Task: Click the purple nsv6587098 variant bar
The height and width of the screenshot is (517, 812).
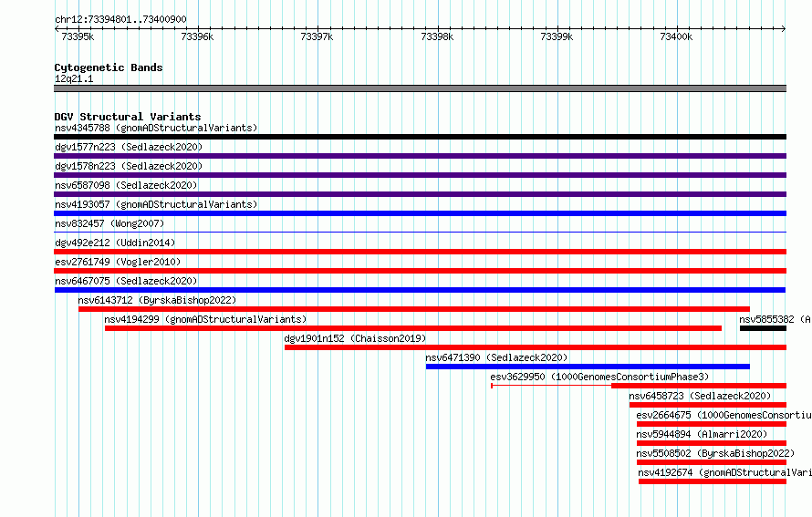Action: [x=420, y=194]
